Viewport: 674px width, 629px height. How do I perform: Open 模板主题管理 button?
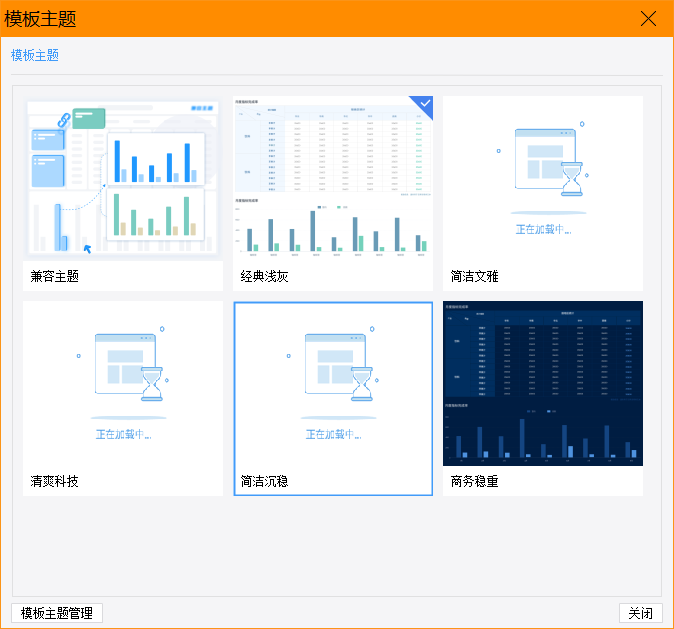coord(57,613)
